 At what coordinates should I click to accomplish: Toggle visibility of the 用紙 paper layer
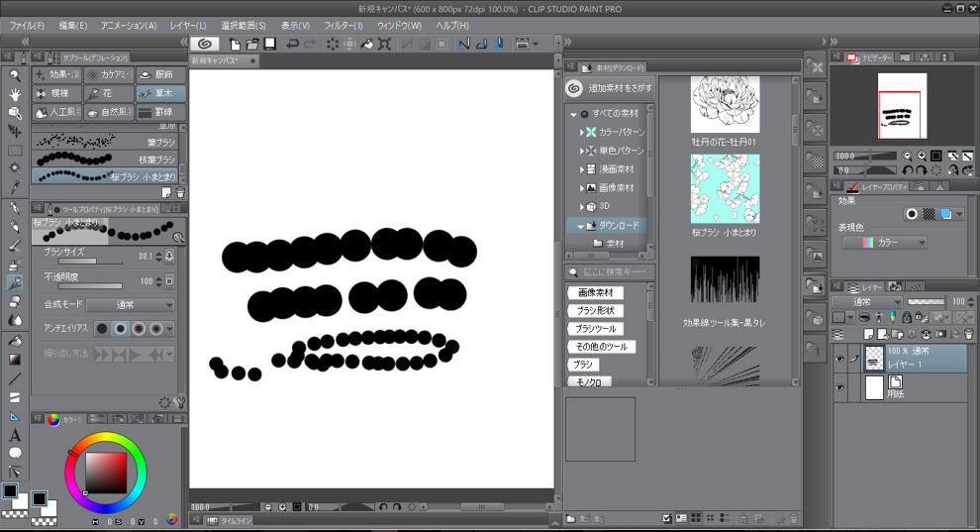point(840,388)
